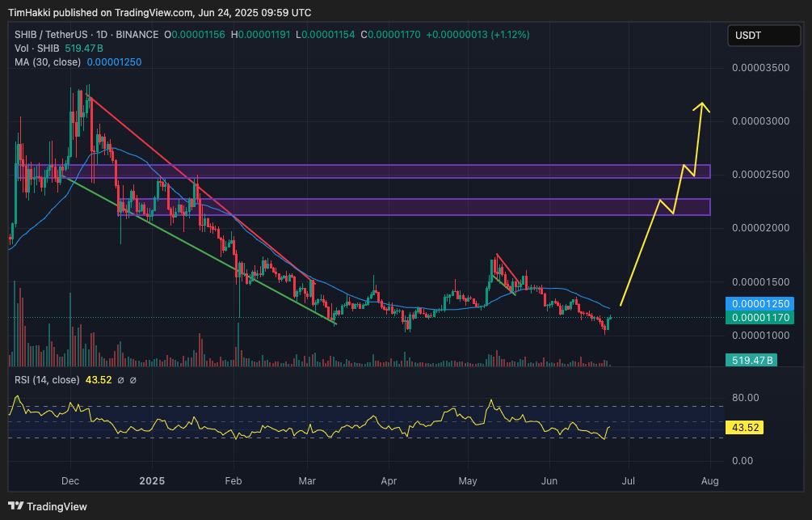Click the 0.00001500 price axis label
Viewport: 812px width, 520px height.
point(761,282)
